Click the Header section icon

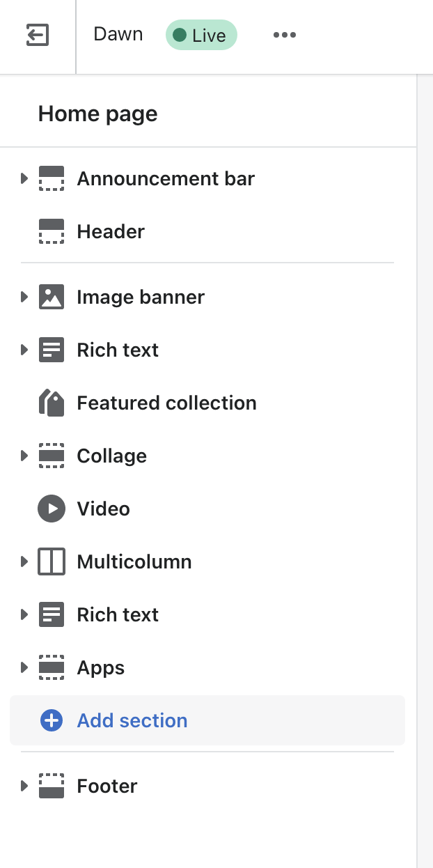point(52,231)
